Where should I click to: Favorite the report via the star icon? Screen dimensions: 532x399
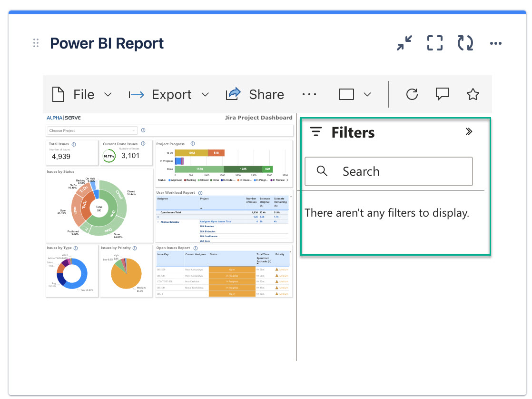pos(473,94)
